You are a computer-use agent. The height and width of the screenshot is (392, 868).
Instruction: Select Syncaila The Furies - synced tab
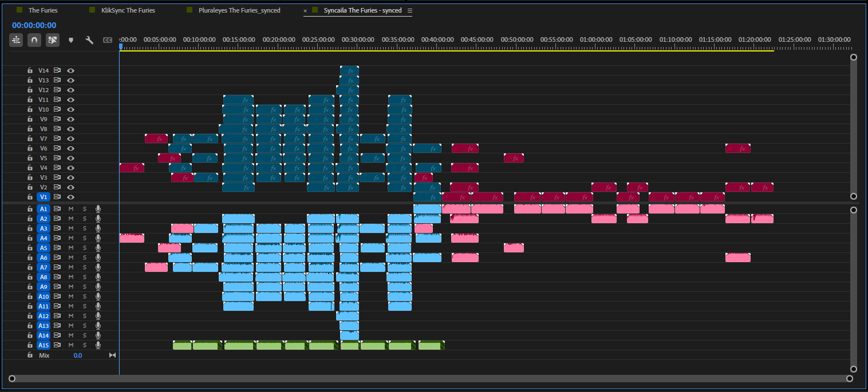(363, 10)
